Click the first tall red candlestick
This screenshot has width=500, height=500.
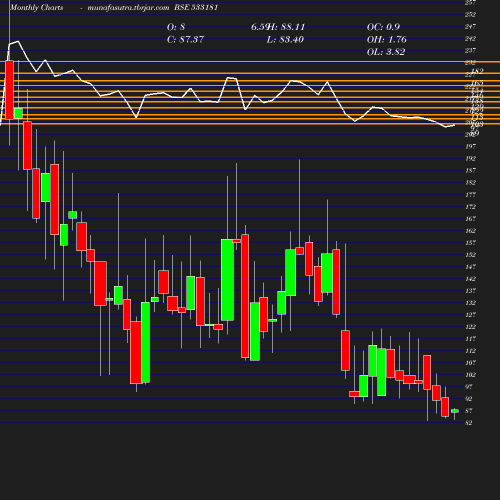click(9, 90)
